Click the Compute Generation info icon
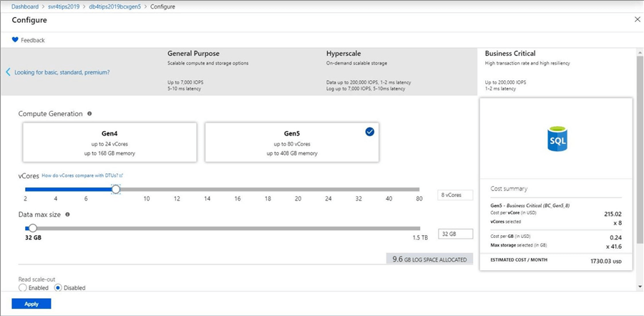This screenshot has width=644, height=316. tap(89, 113)
